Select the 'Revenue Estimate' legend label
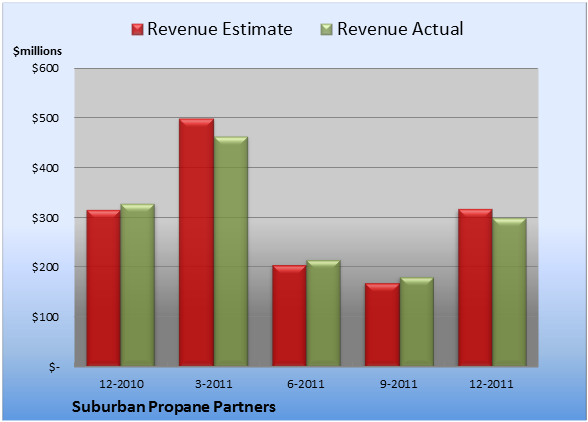The image size is (588, 422). 220,29
